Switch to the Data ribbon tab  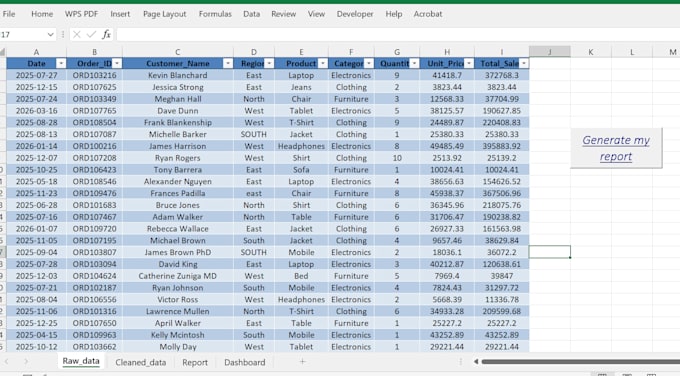(252, 14)
